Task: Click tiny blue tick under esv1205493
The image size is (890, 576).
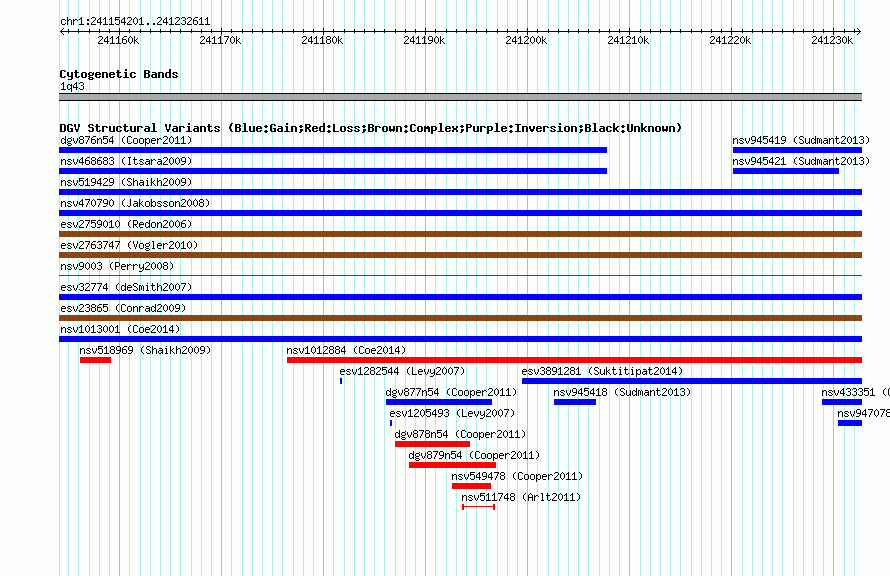Action: tap(391, 423)
